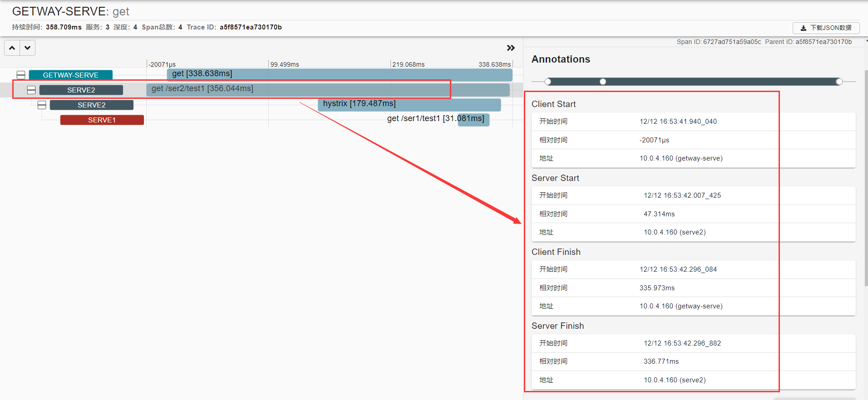This screenshot has width=868, height=400.
Task: Collapse the first SERVE2 span row
Action: click(x=31, y=90)
